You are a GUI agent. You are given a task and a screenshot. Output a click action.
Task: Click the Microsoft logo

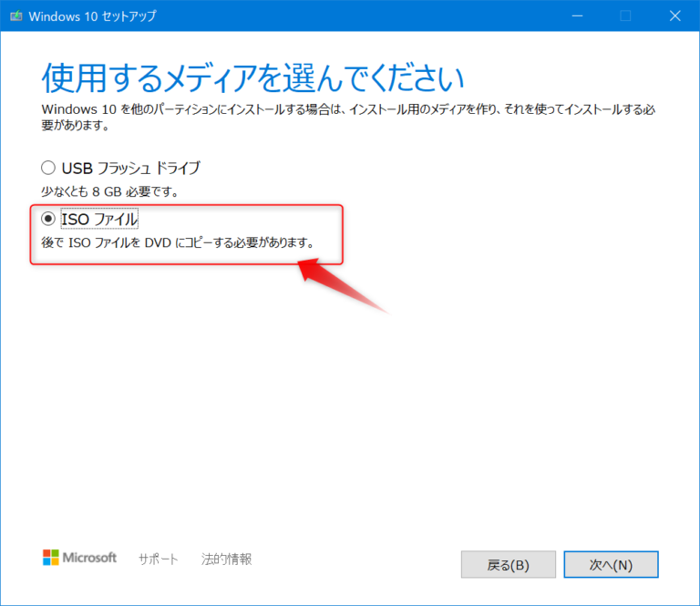click(79, 558)
